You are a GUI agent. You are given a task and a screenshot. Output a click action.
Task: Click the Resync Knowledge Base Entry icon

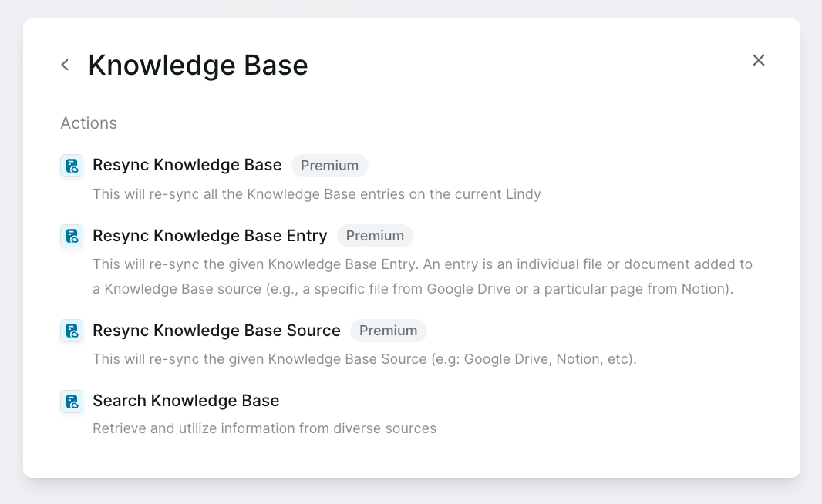click(x=72, y=236)
